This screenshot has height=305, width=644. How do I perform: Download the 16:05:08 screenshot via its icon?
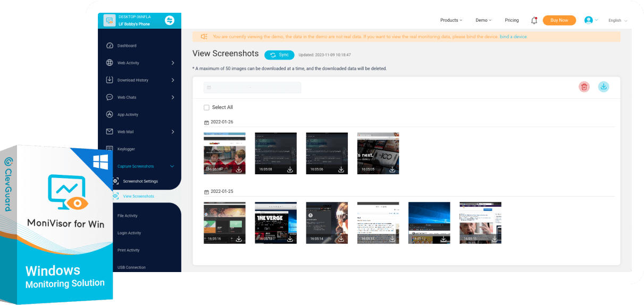(x=290, y=169)
